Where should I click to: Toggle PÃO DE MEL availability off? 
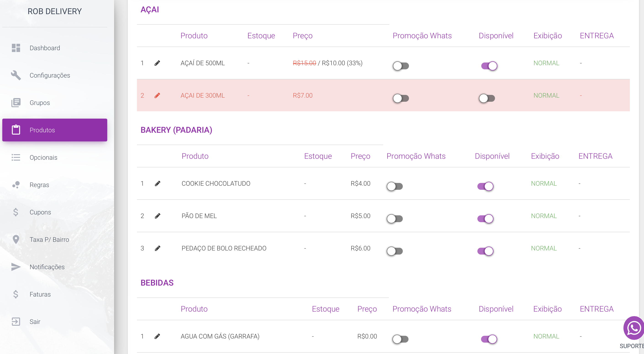(485, 219)
